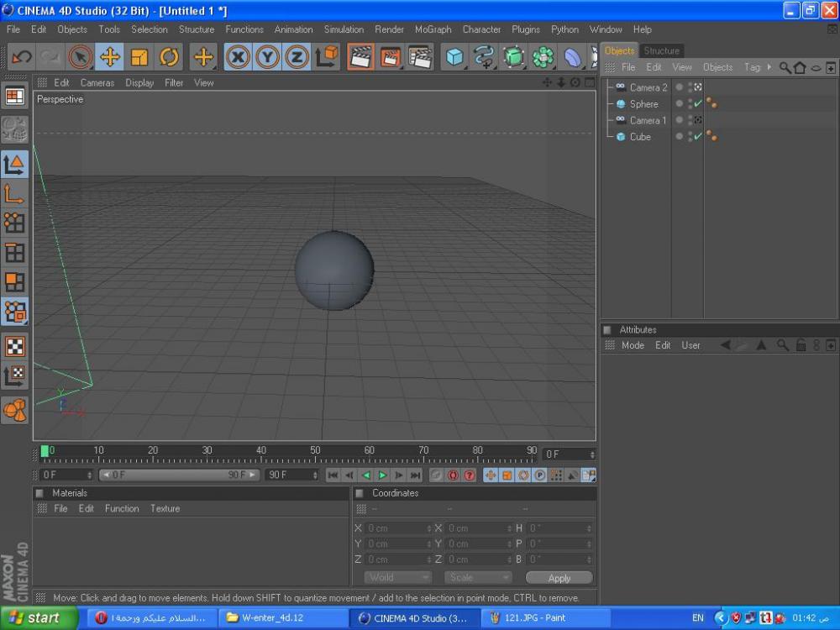Image resolution: width=840 pixels, height=630 pixels.
Task: Open the World coordinate system dropdown
Action: pyautogui.click(x=398, y=578)
